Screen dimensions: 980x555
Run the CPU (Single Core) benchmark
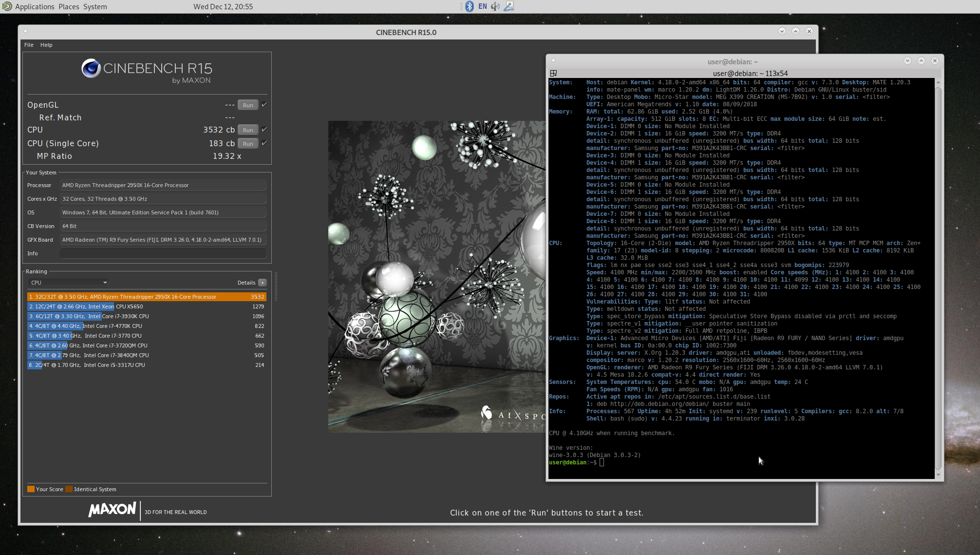click(x=248, y=144)
